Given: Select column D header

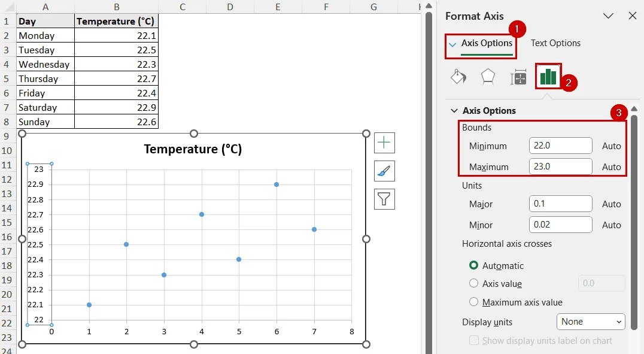Looking at the screenshot, I should click(x=230, y=7).
